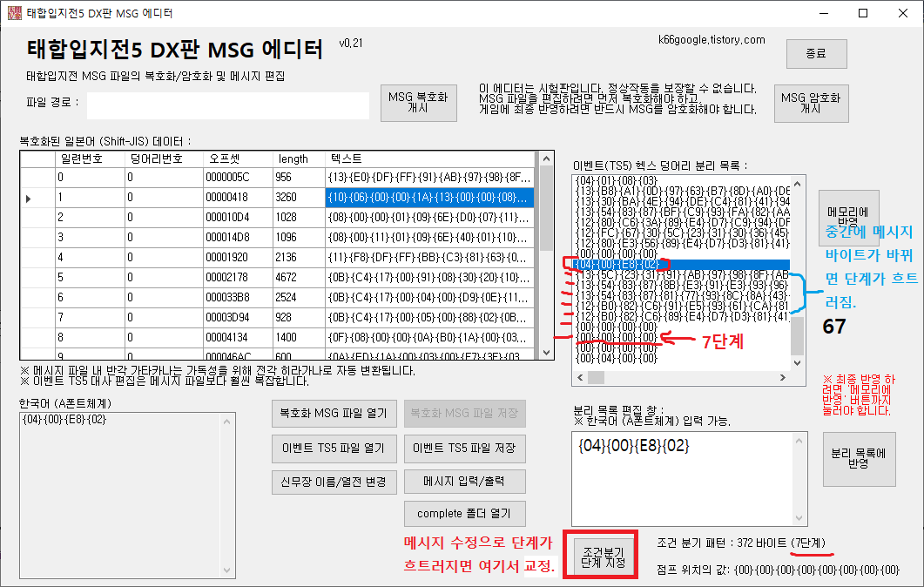Click 조건분기 단계 지정 button
Viewport: 924px width, 587px height.
(x=602, y=557)
